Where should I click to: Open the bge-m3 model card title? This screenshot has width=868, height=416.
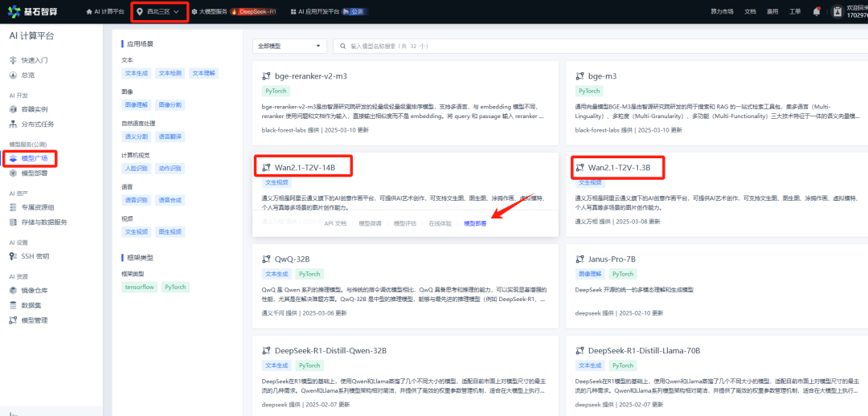pos(602,76)
